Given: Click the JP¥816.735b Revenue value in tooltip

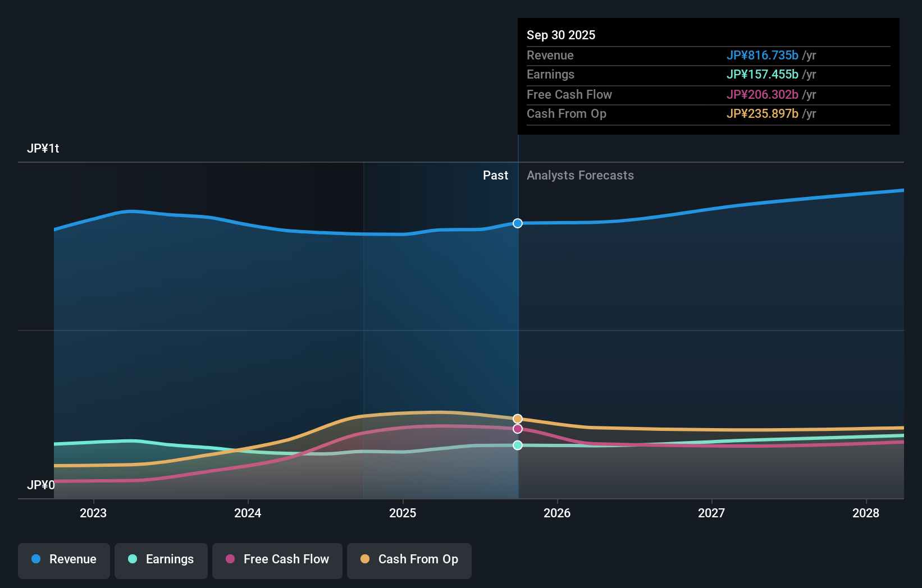Looking at the screenshot, I should (763, 55).
